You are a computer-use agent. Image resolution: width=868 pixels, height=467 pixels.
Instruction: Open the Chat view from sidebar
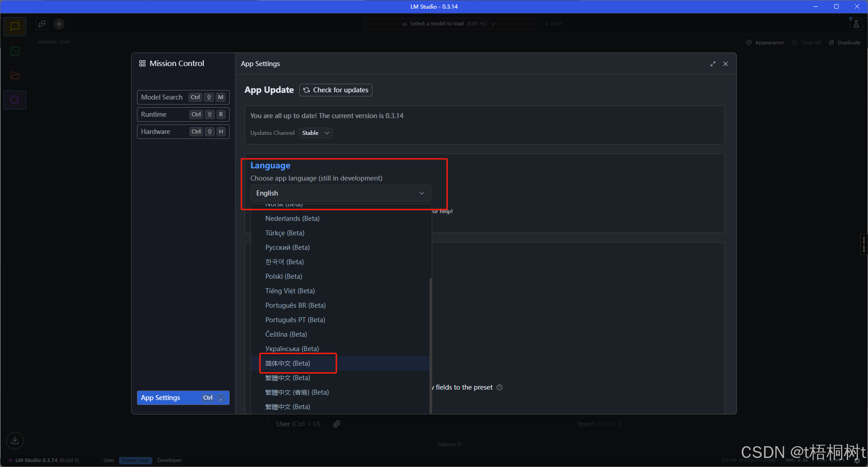tap(15, 27)
